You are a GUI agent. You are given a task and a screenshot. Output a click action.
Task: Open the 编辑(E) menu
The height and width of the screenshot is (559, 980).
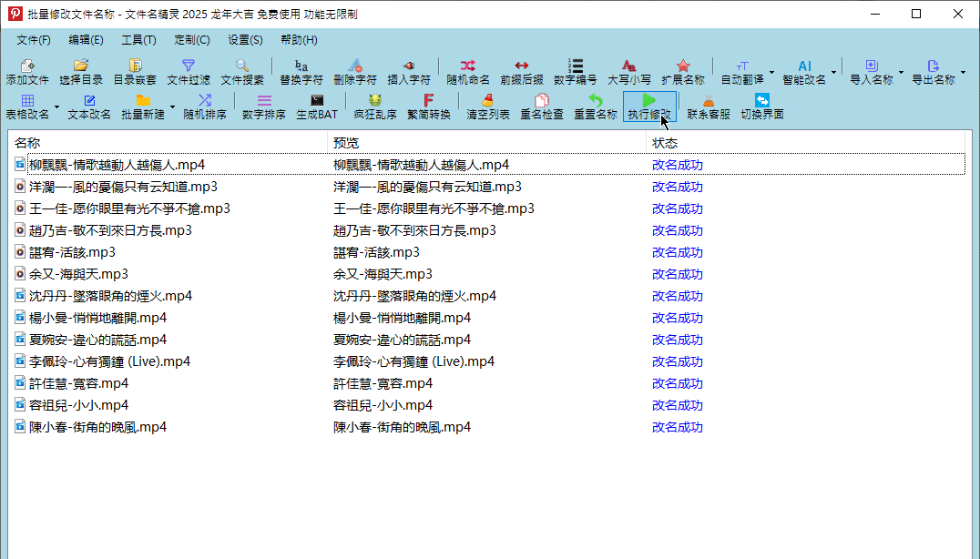tap(87, 40)
